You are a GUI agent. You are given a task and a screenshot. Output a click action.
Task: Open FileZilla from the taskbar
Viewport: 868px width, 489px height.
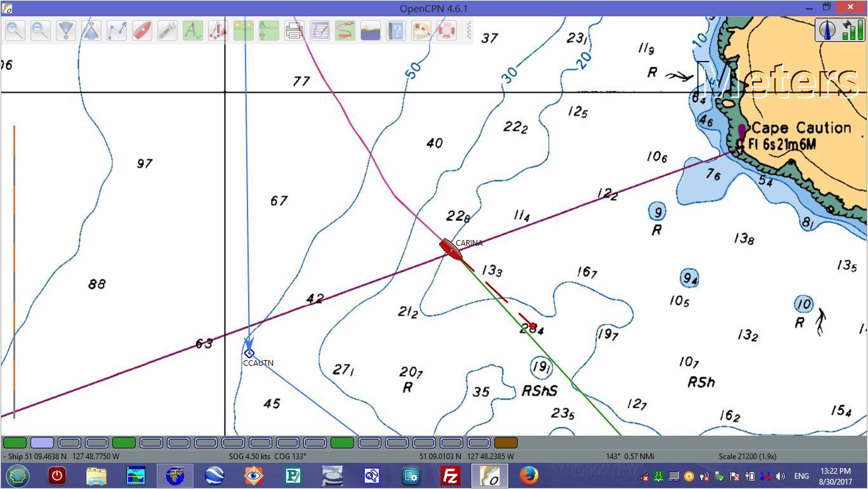click(450, 476)
